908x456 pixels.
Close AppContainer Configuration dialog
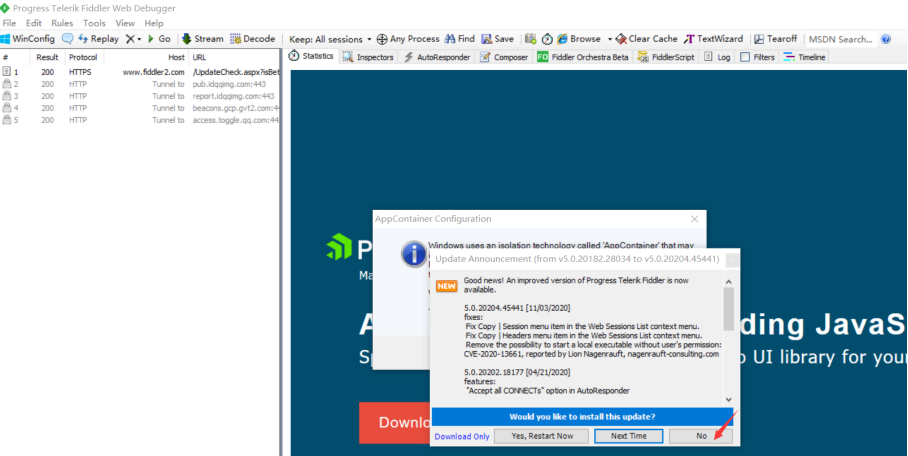point(694,219)
